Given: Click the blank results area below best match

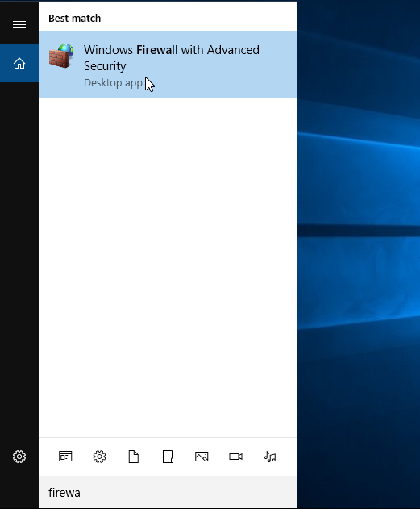Looking at the screenshot, I should (x=168, y=268).
